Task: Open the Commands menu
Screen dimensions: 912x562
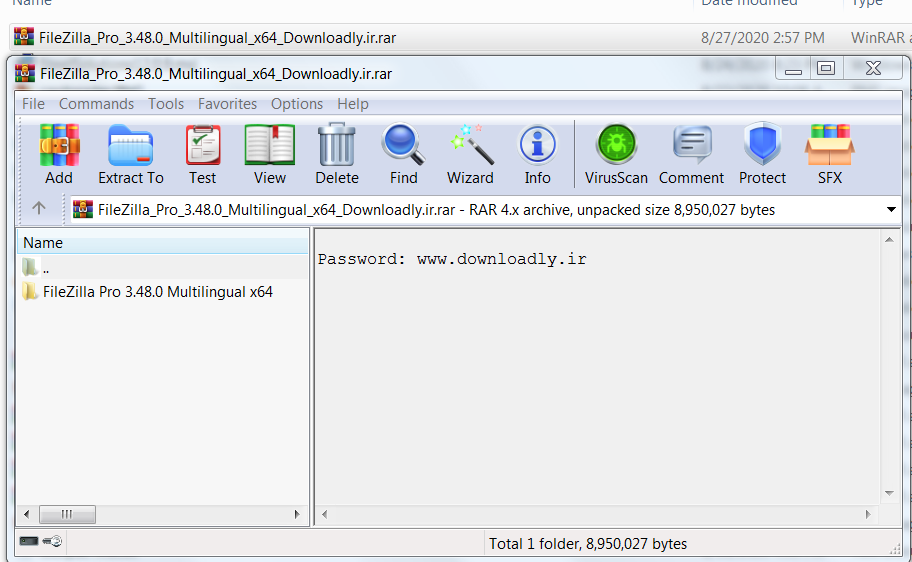Action: (x=96, y=104)
